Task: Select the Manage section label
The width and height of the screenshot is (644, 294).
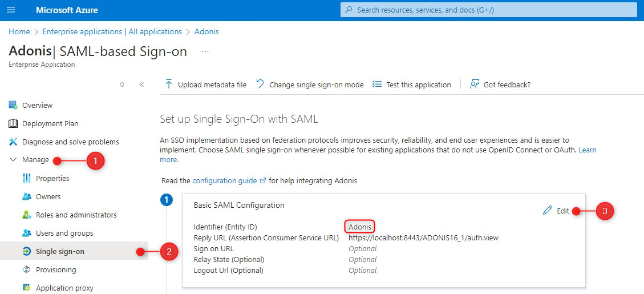Action: [x=35, y=160]
